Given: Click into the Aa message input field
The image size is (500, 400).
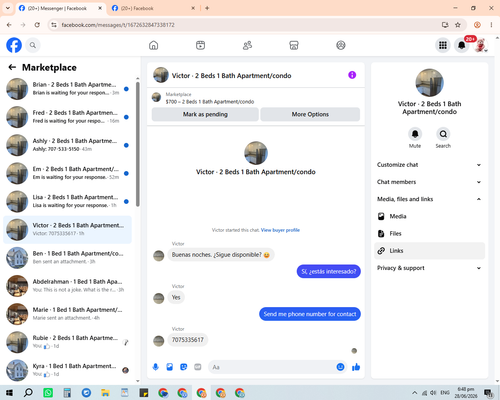Looking at the screenshot, I should tap(272, 367).
